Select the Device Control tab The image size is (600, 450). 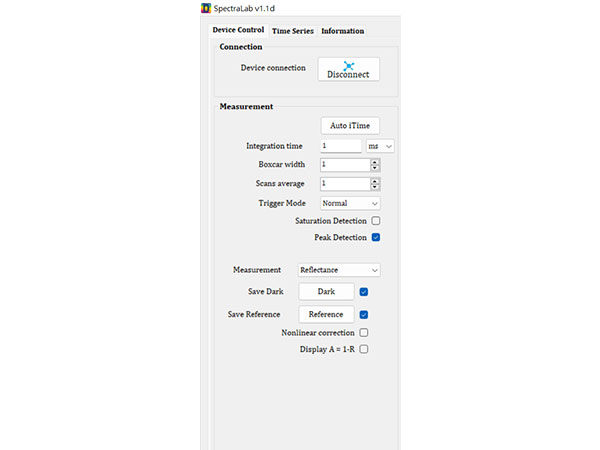tap(238, 30)
